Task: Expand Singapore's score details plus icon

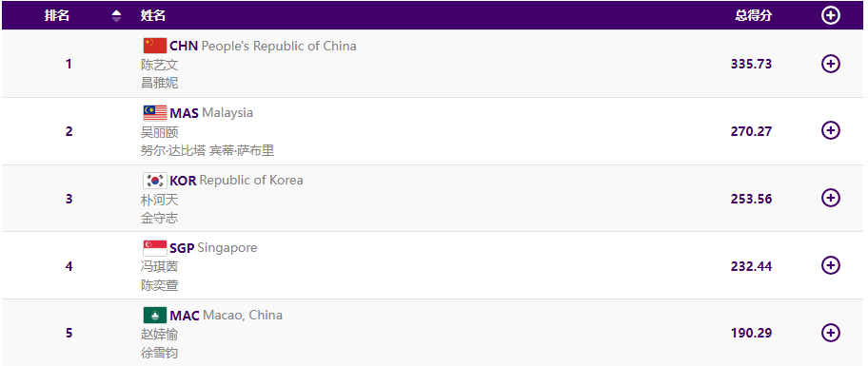Action: [x=830, y=265]
